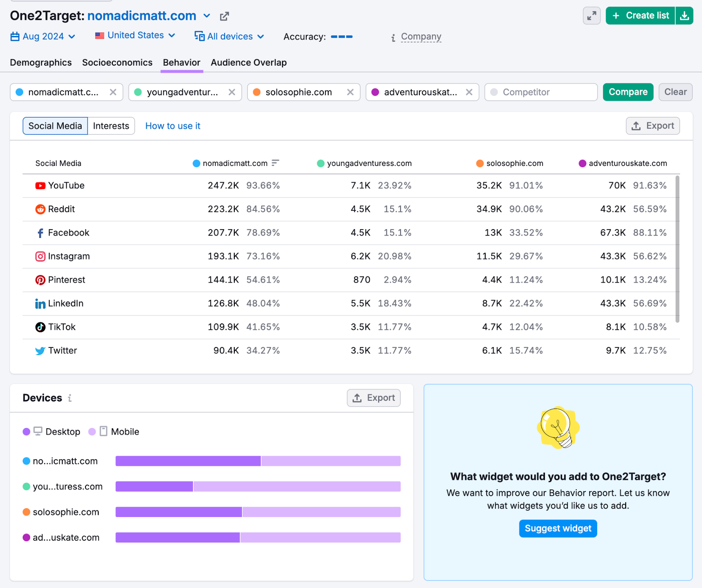The width and height of the screenshot is (702, 588).
Task: Click the solosophie.com desktop bar segment
Action: [179, 512]
